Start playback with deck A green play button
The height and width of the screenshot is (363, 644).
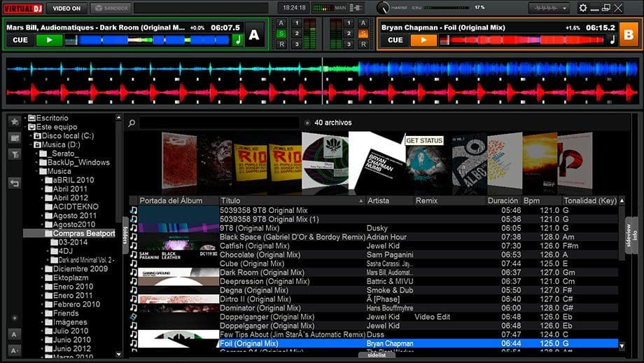pos(49,40)
